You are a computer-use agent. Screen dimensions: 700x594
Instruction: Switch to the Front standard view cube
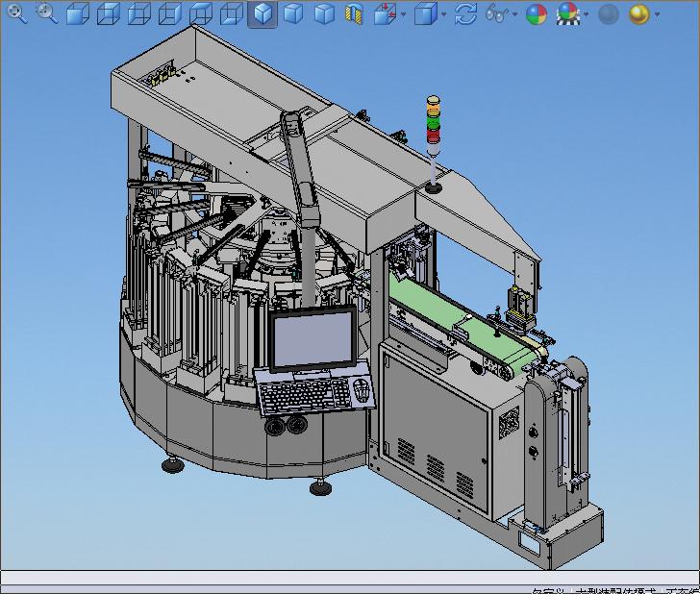[x=78, y=13]
